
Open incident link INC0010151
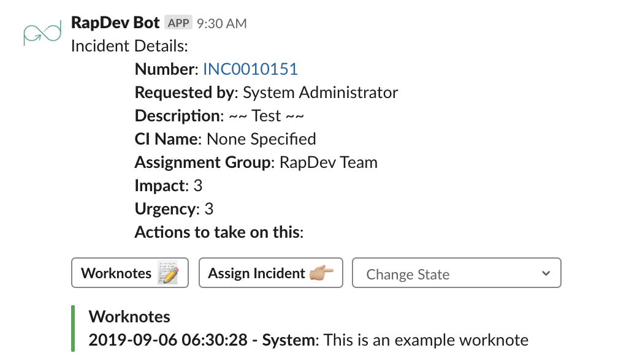tap(250, 69)
